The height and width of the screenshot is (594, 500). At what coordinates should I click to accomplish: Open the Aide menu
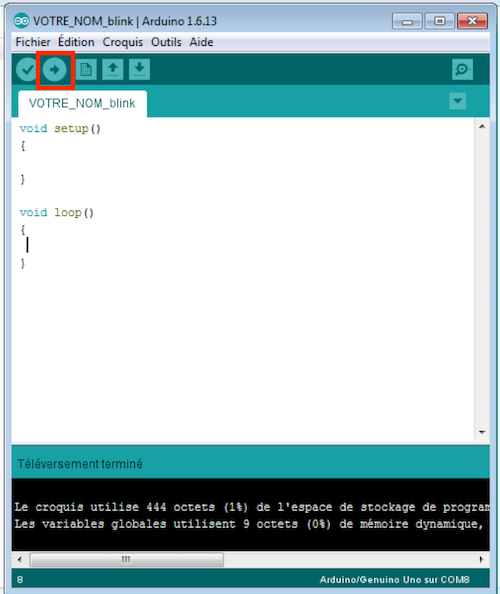pyautogui.click(x=202, y=42)
